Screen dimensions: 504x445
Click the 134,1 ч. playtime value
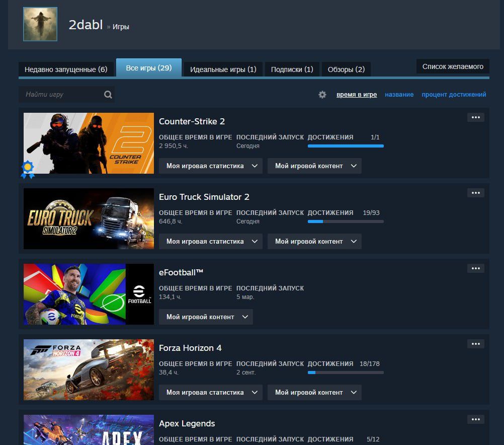pos(170,296)
